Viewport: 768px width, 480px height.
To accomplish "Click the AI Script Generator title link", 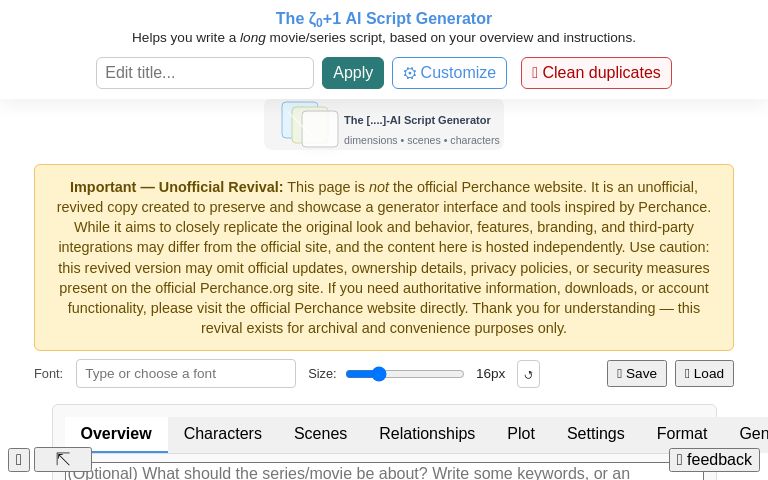I will pyautogui.click(x=384, y=19).
